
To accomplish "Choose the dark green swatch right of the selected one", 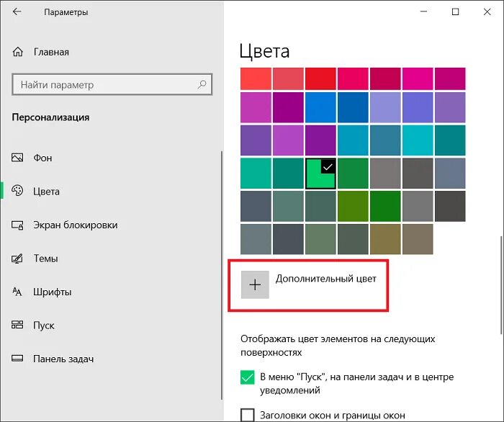I will pos(353,174).
